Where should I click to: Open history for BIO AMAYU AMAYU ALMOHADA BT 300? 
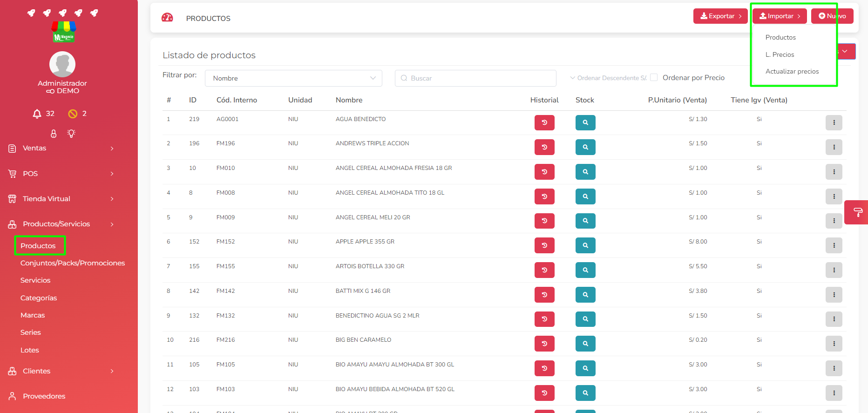[x=544, y=368]
